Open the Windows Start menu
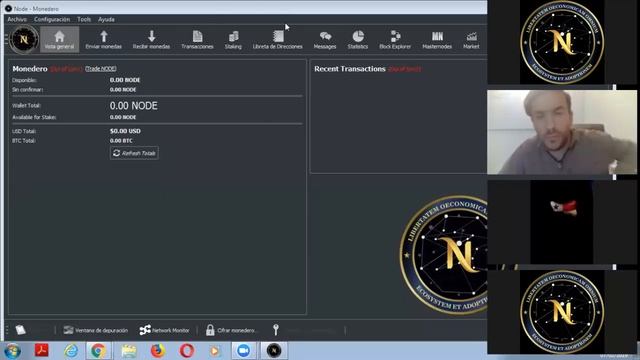This screenshot has width=640, height=360. tap(12, 351)
